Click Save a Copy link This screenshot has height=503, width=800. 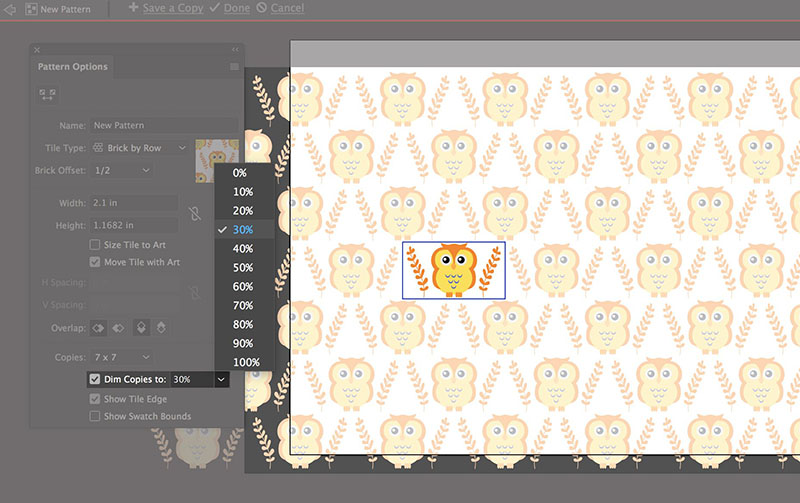pos(173,8)
